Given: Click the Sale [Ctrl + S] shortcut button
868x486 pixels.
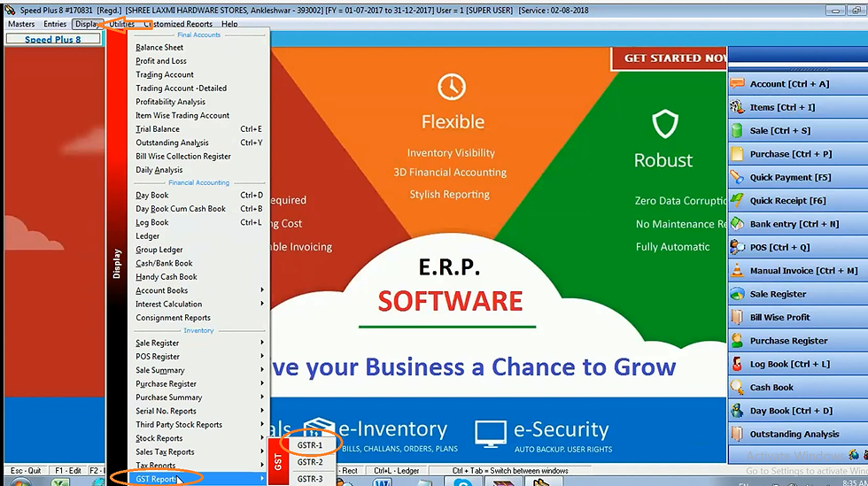Looking at the screenshot, I should pos(798,131).
